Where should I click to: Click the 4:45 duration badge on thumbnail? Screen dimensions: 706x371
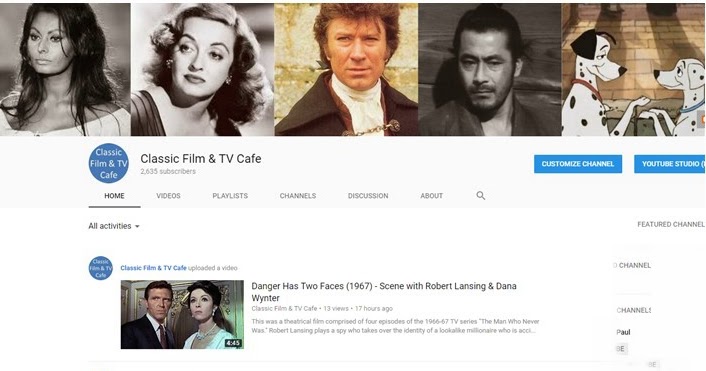[x=233, y=343]
